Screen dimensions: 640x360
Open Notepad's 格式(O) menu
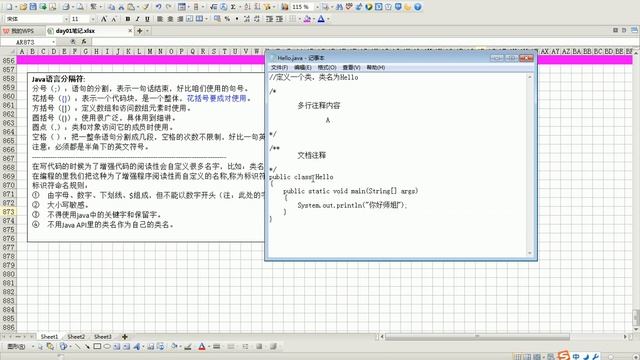point(327,67)
